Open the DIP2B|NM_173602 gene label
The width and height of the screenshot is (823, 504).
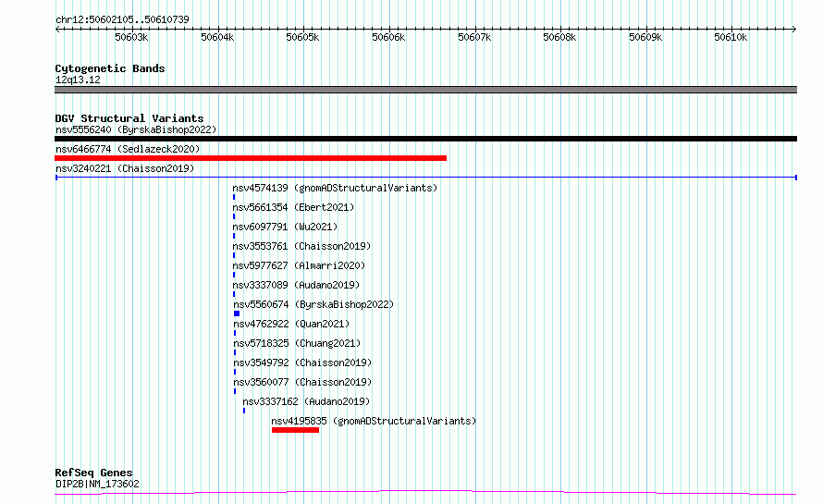[97, 484]
